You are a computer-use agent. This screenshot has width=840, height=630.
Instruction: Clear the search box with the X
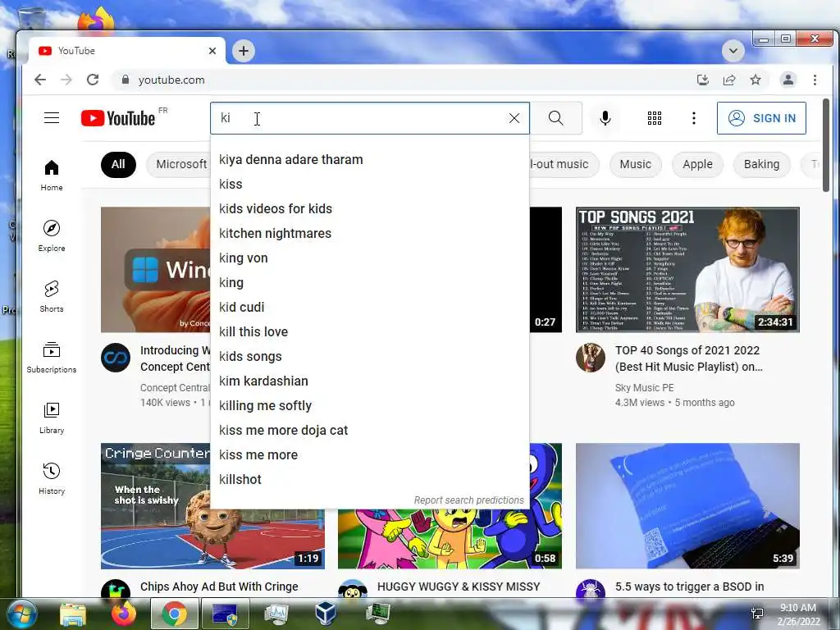point(514,118)
